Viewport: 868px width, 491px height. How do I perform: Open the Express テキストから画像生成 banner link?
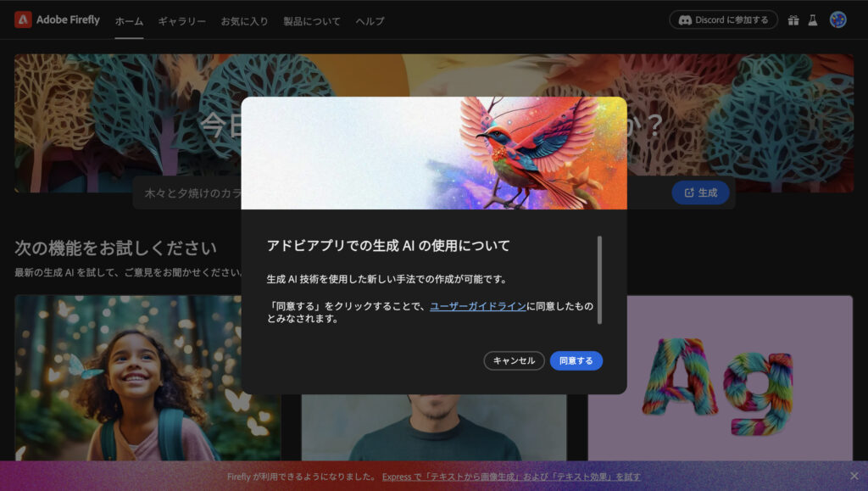pyautogui.click(x=511, y=477)
